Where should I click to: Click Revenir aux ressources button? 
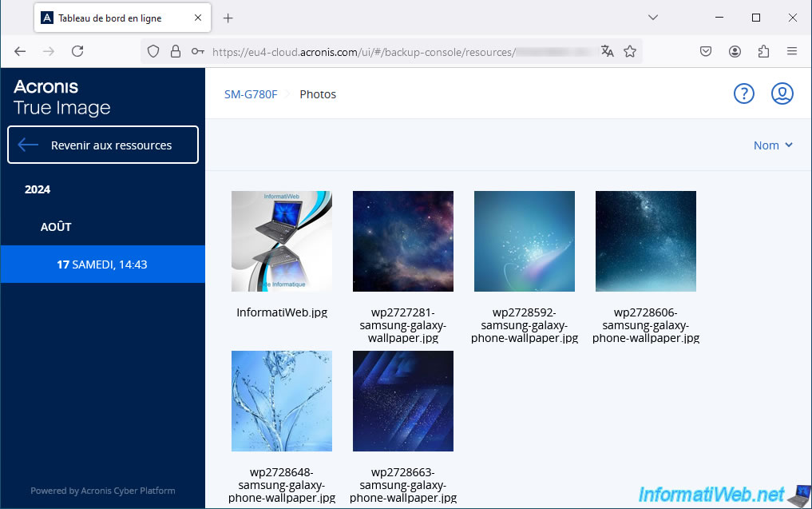coord(103,145)
